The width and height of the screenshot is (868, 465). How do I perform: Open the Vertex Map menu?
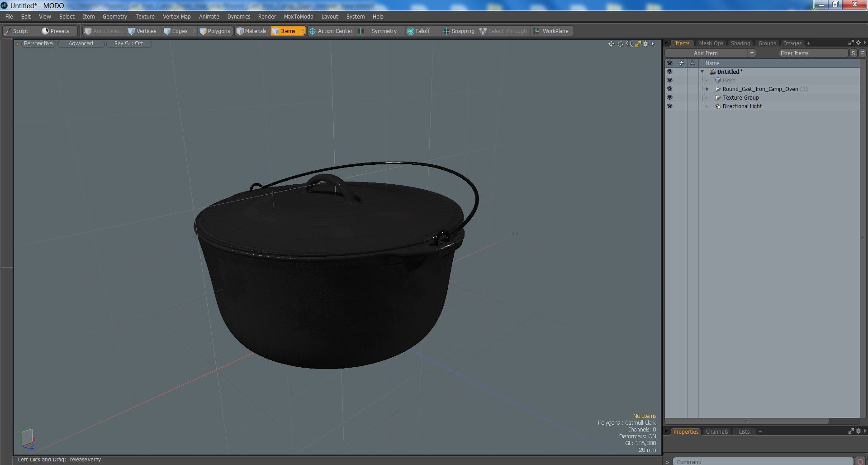pyautogui.click(x=176, y=16)
